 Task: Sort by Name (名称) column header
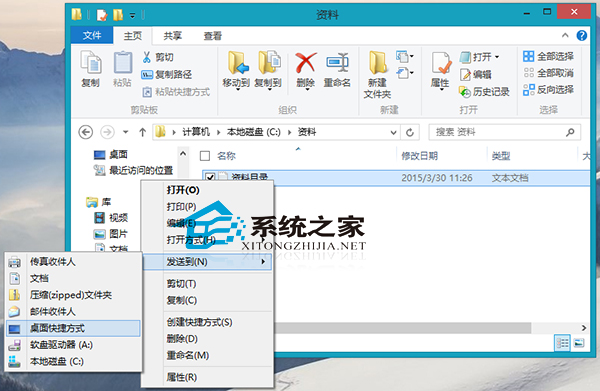(226, 156)
